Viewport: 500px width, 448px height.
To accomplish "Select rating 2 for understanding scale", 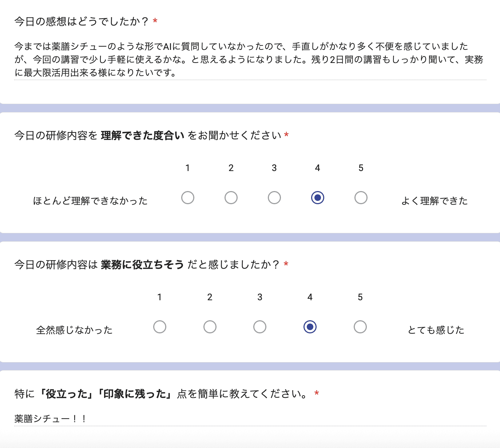I will pos(231,198).
